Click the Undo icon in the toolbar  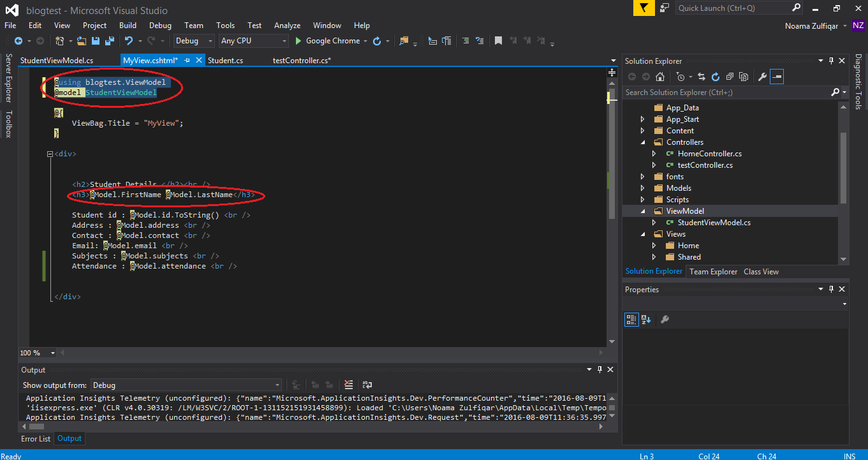(x=129, y=40)
